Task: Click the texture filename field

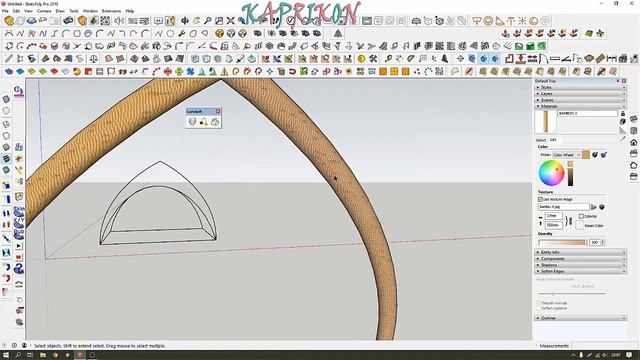Action: tap(564, 207)
